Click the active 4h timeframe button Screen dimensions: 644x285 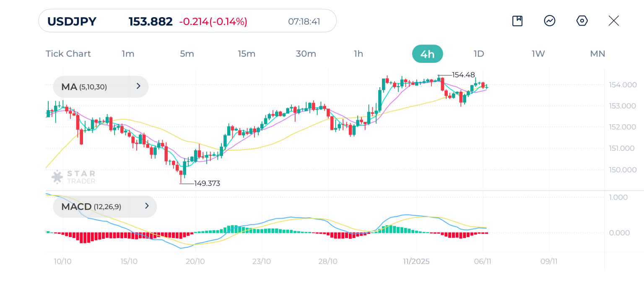click(x=427, y=54)
